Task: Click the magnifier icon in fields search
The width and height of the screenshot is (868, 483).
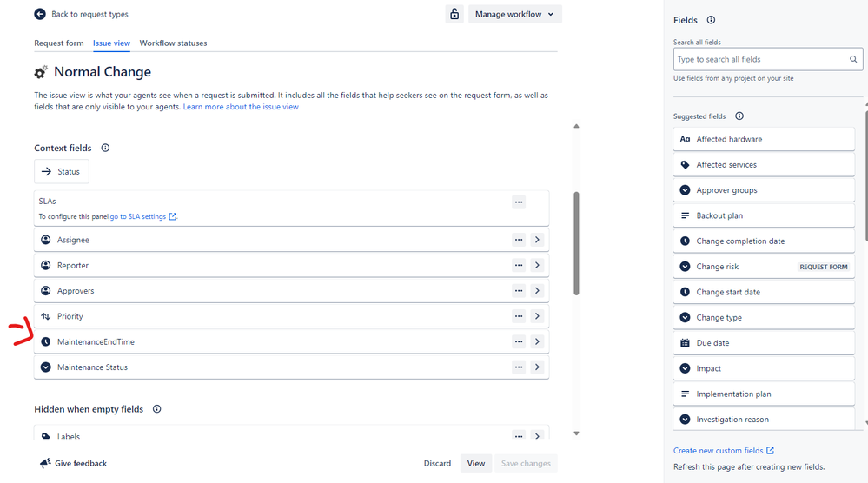Action: click(x=853, y=59)
